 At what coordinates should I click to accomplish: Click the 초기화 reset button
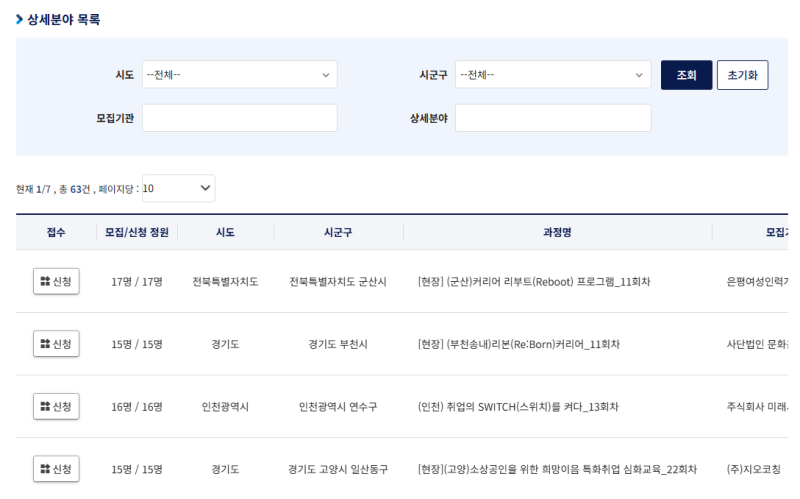[x=742, y=75]
